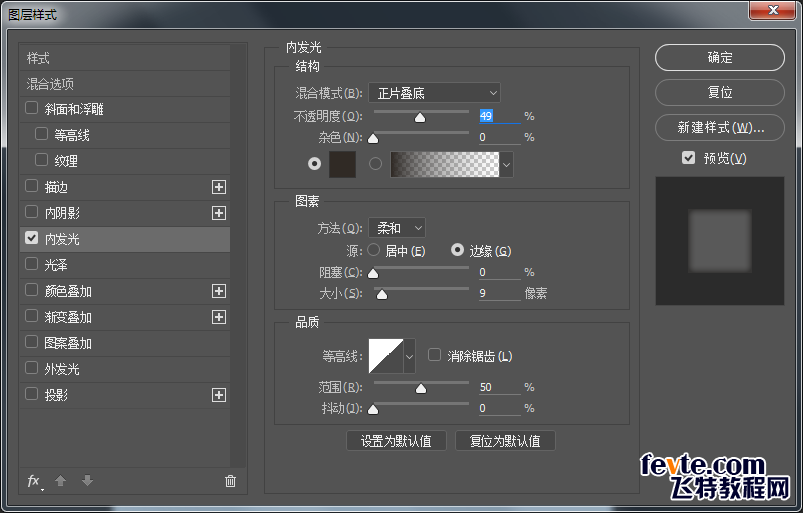Enable the 渐变叠加 checkbox

[31, 316]
